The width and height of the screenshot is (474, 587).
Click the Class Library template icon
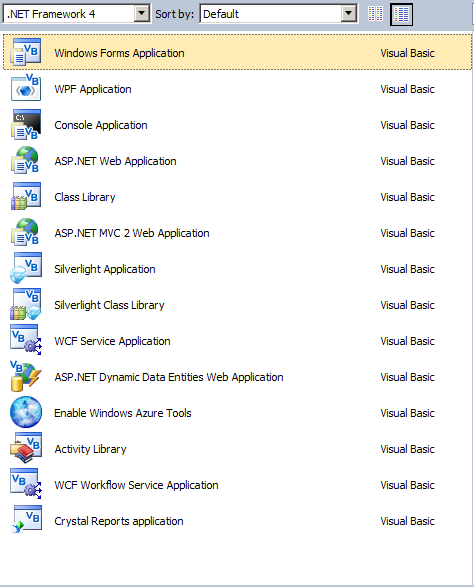(x=25, y=196)
